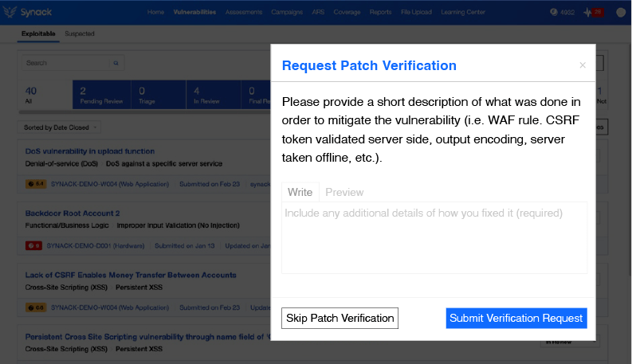632x364 pixels.
Task: Switch to the Suspected tab
Action: click(x=79, y=33)
